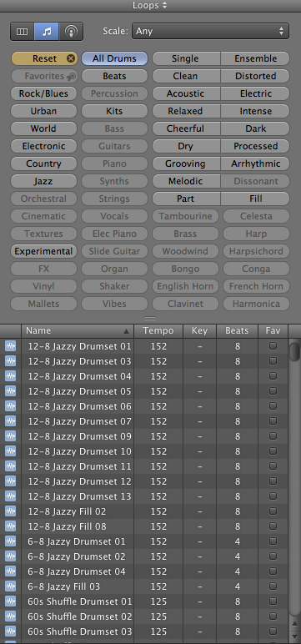The height and width of the screenshot is (644, 301).
Task: Click loop icon for 12-8 Jazzy Drumset 13
Action: 10,496
